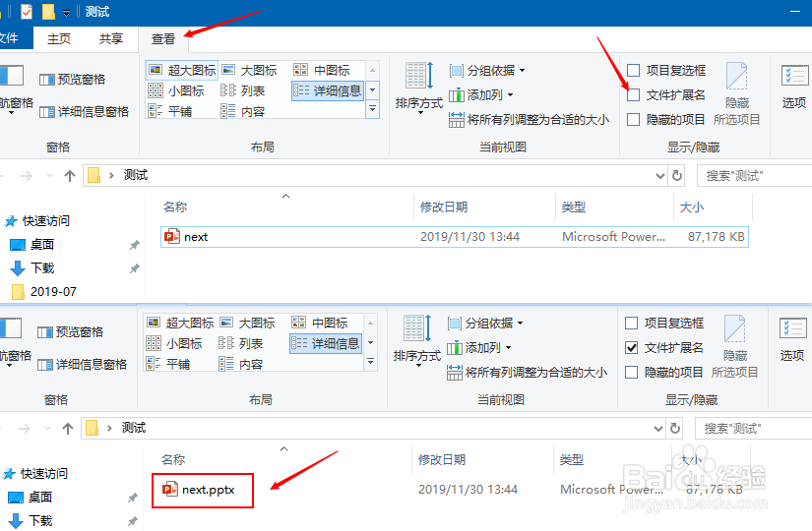Check 文件扩展名 in the upper window
This screenshot has height=531, width=812.
[x=633, y=95]
